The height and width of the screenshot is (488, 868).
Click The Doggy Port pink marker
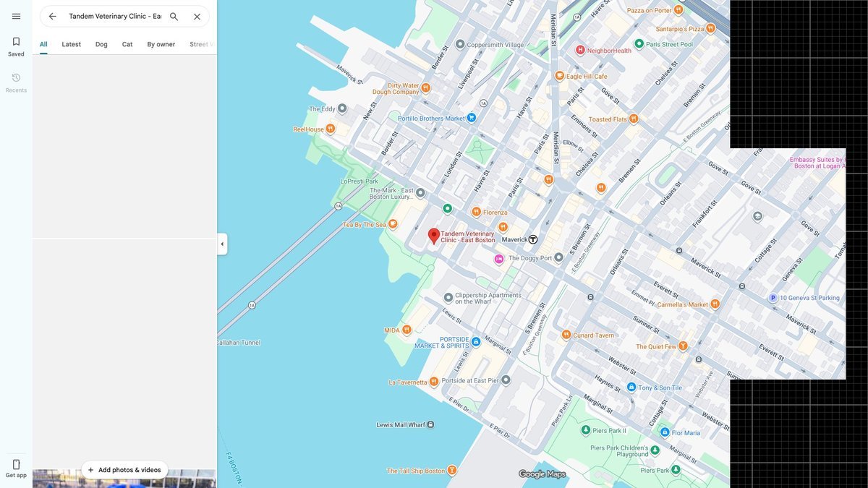[498, 258]
